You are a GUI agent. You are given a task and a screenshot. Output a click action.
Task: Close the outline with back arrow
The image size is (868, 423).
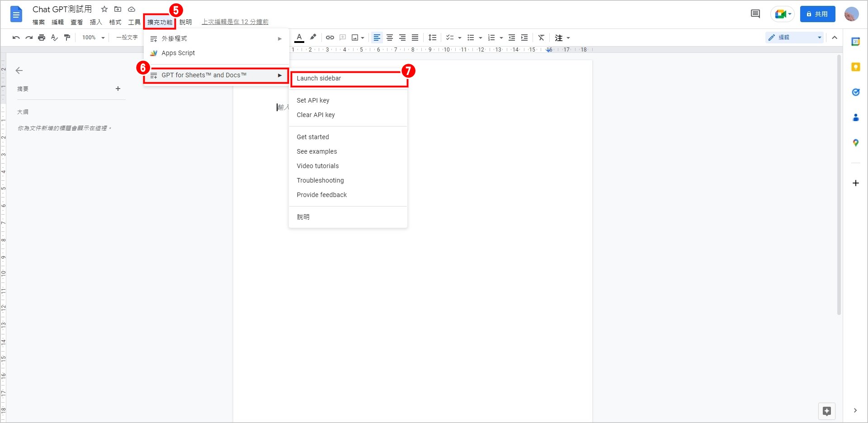[19, 70]
